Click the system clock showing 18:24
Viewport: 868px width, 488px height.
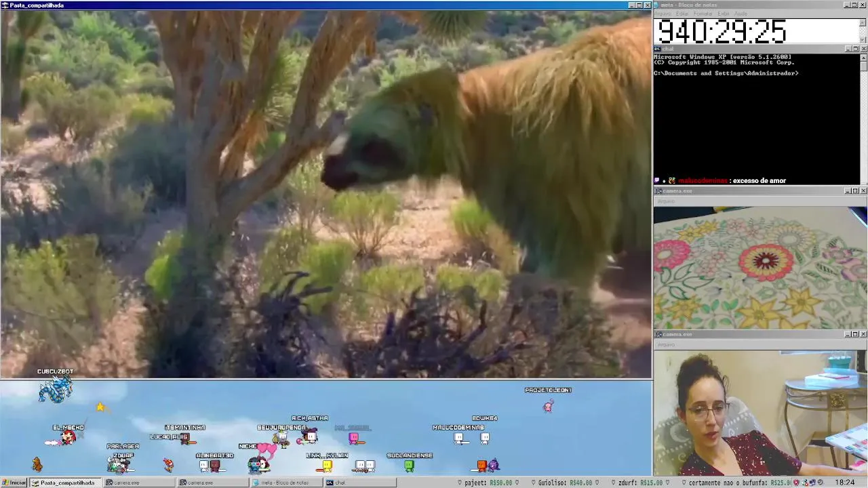pyautogui.click(x=845, y=483)
